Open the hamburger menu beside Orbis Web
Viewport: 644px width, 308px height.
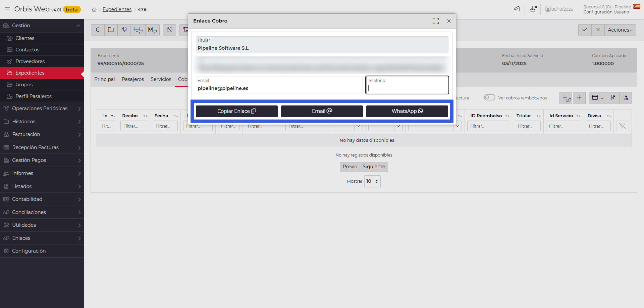7,9
